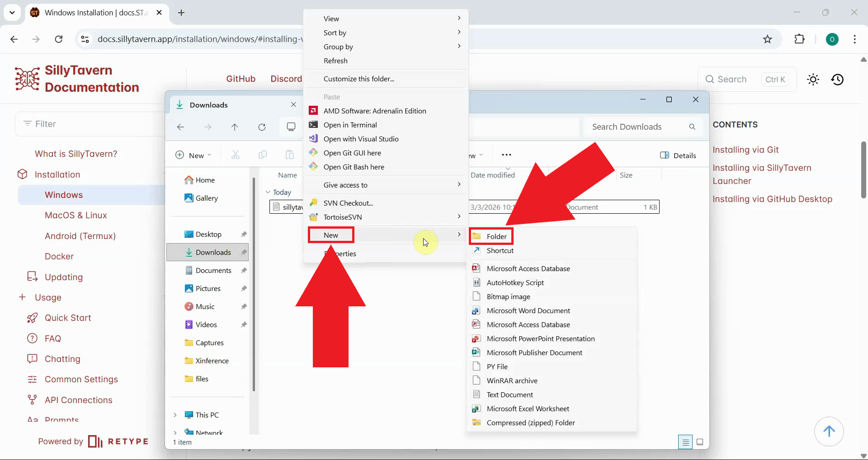
Task: Click the Paste icon in Explorer toolbar
Action: (x=290, y=155)
